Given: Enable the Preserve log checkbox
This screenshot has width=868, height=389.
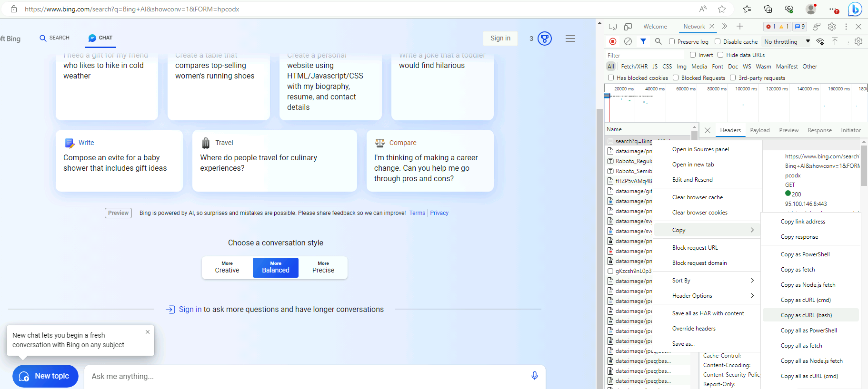Looking at the screenshot, I should click(672, 41).
